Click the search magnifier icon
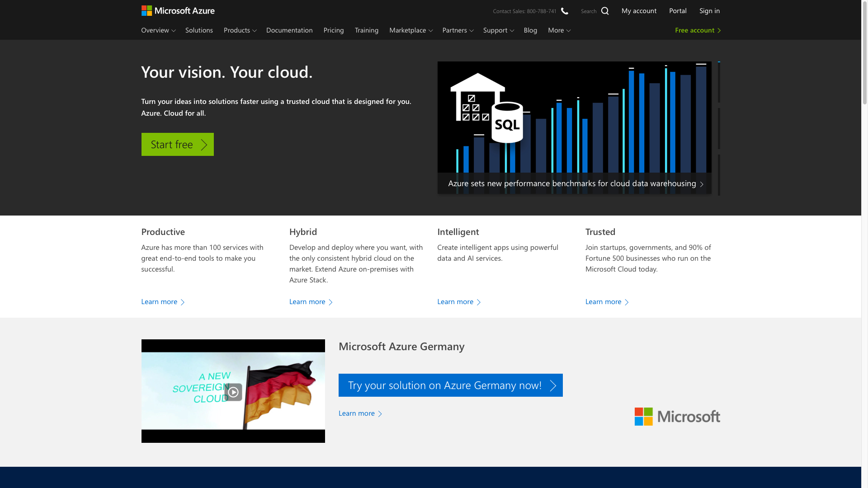This screenshot has width=868, height=488. pyautogui.click(x=605, y=11)
